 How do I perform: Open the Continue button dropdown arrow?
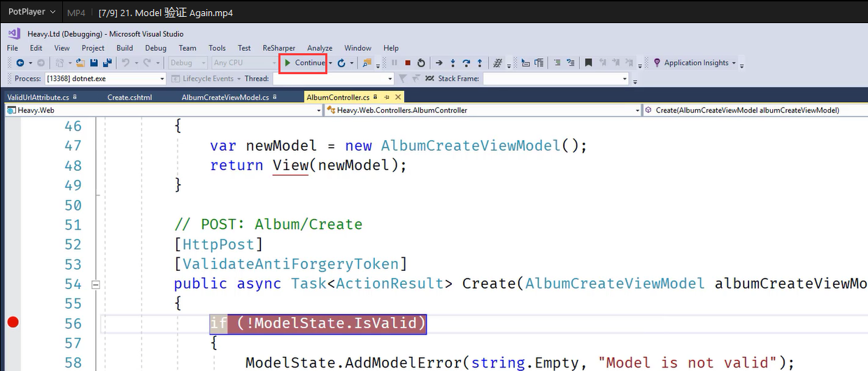[x=330, y=63]
